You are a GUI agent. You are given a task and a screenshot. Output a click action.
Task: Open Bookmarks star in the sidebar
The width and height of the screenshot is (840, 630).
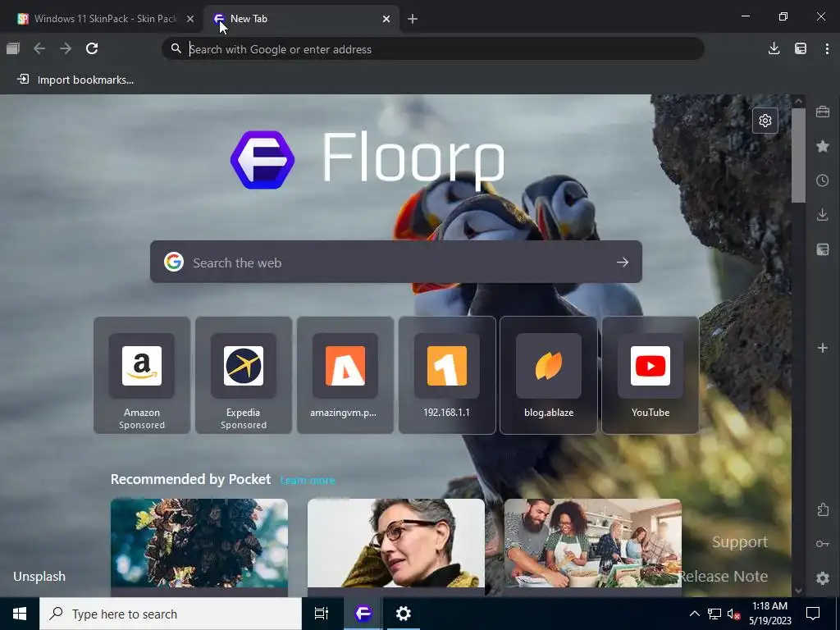coord(823,146)
